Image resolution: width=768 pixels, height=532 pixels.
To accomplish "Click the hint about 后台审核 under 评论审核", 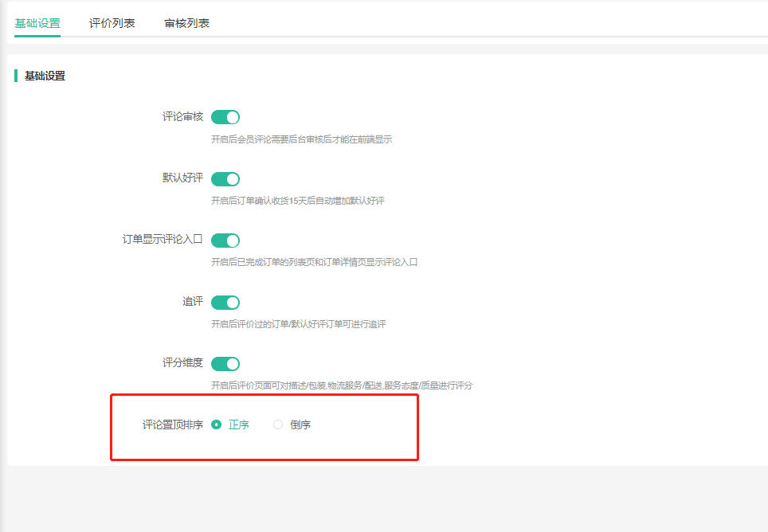I will [x=301, y=139].
